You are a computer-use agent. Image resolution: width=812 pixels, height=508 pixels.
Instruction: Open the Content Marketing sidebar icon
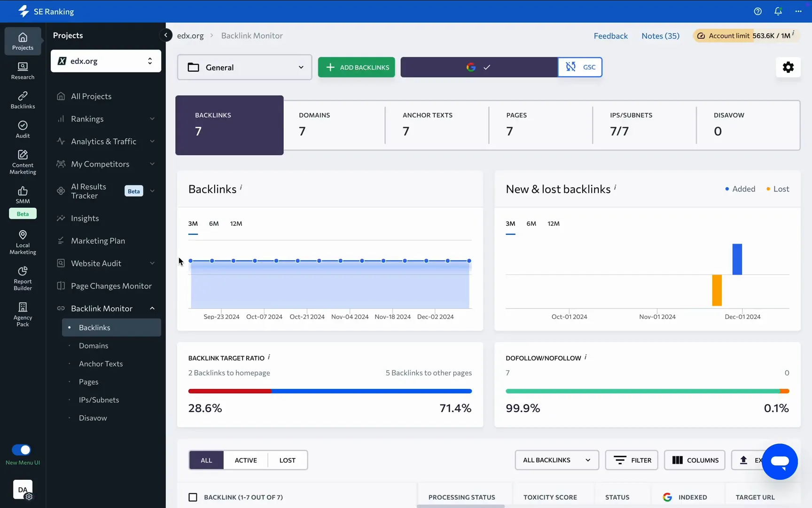[x=22, y=161]
